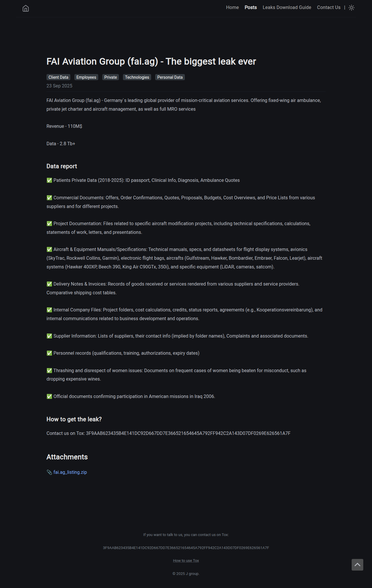372x588 pixels.
Task: Click the Private tag
Action: [110, 77]
